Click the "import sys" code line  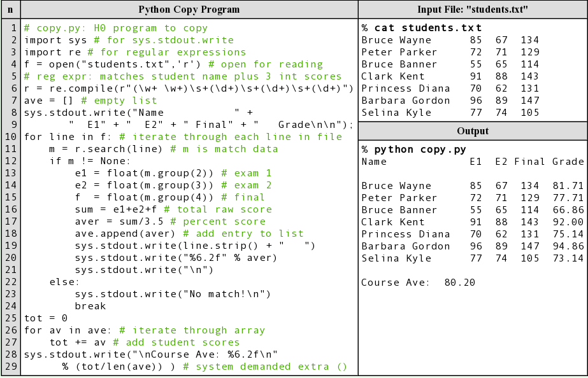tap(129, 40)
